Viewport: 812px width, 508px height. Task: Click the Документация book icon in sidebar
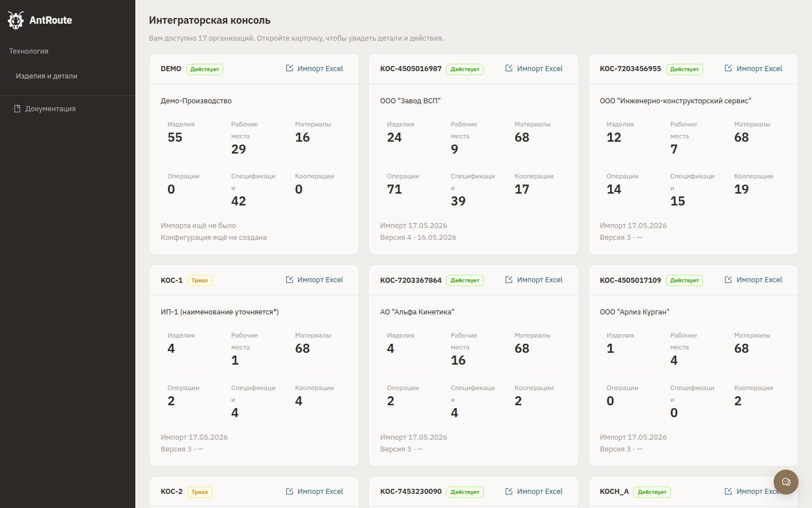click(x=17, y=108)
